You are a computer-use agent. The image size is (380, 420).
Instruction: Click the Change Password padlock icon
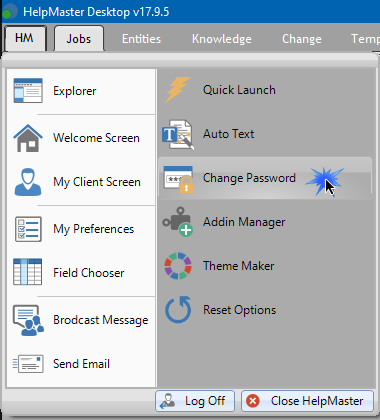click(x=178, y=179)
